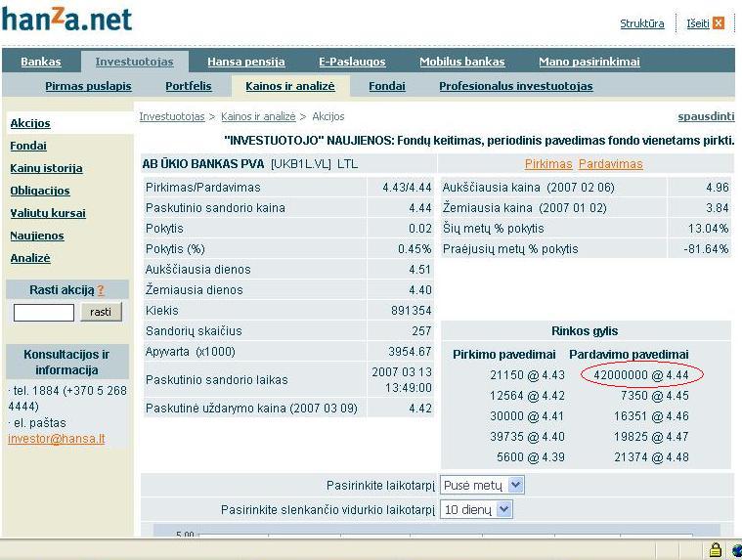
Task: Click the 4.43/4.44 bid/ask value
Action: pyautogui.click(x=407, y=188)
